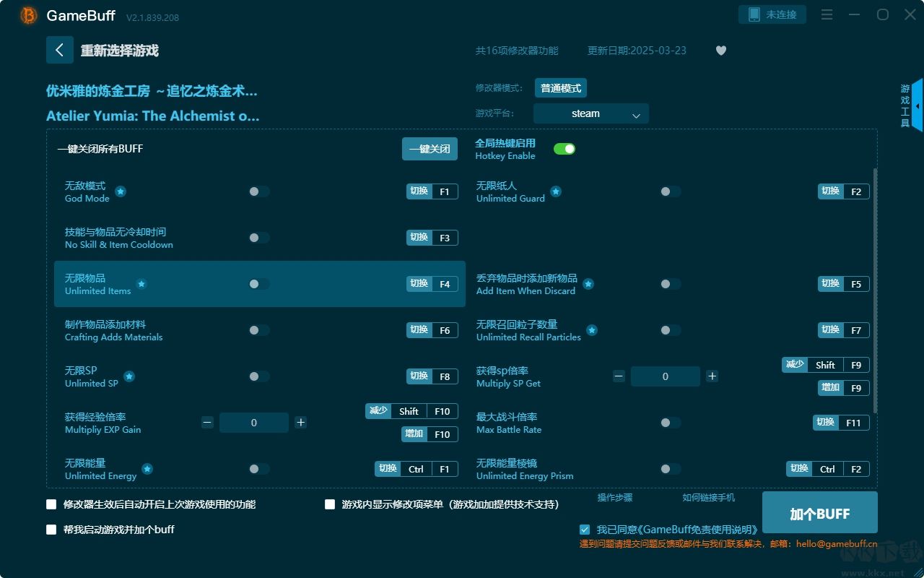Image resolution: width=924 pixels, height=578 pixels.
Task: Click the star icon beside Unlimited SP
Action: pos(129,376)
